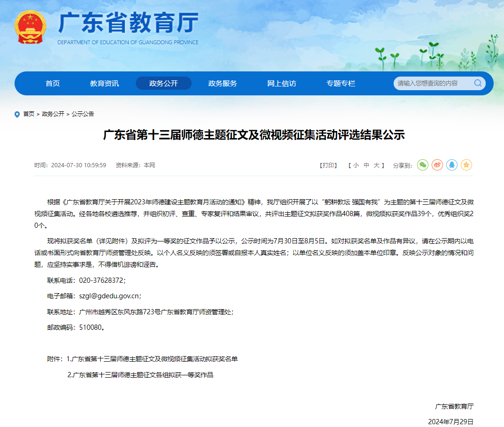
Task: Share via the QQ penguin icon
Action: coord(452,165)
